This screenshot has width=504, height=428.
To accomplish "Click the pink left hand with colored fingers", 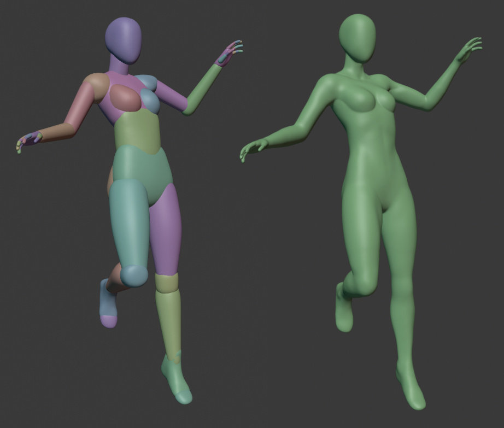I will (x=227, y=52).
